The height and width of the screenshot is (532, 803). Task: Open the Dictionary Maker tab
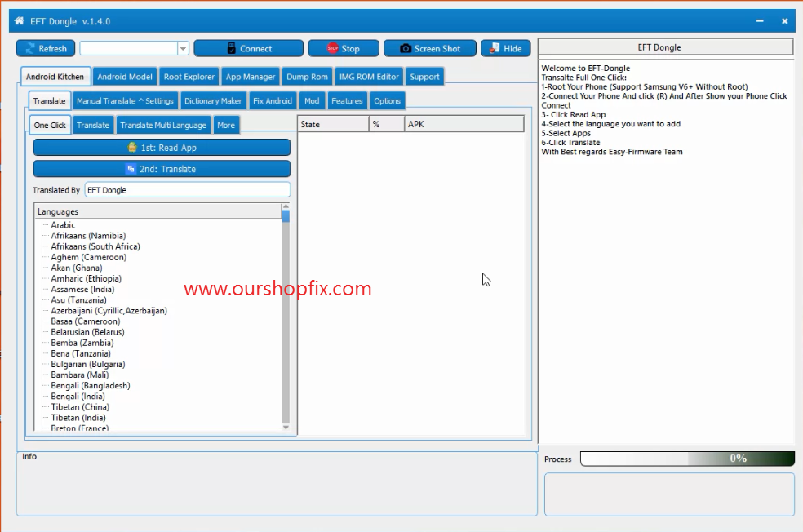[x=213, y=101]
